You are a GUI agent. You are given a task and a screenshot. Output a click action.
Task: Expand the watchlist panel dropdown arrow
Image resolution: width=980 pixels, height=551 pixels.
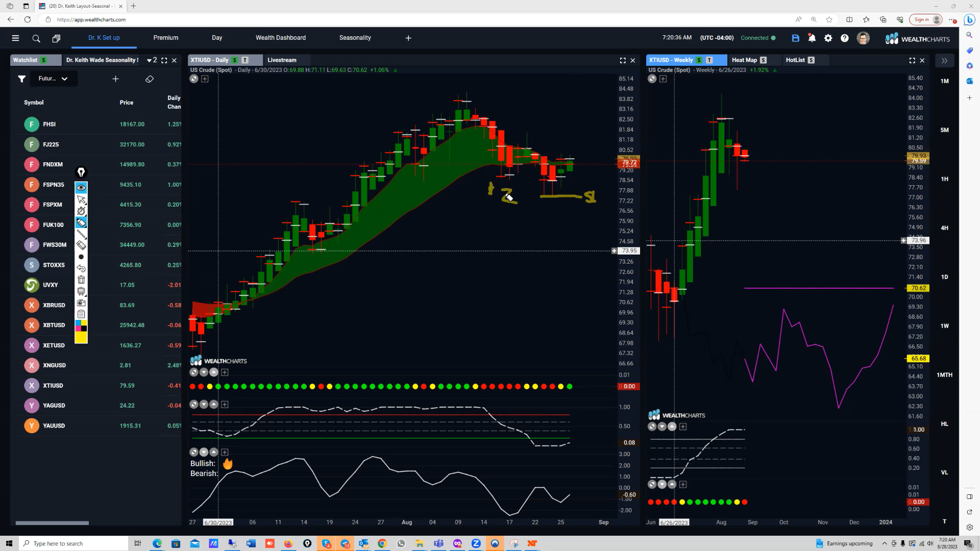coord(149,60)
